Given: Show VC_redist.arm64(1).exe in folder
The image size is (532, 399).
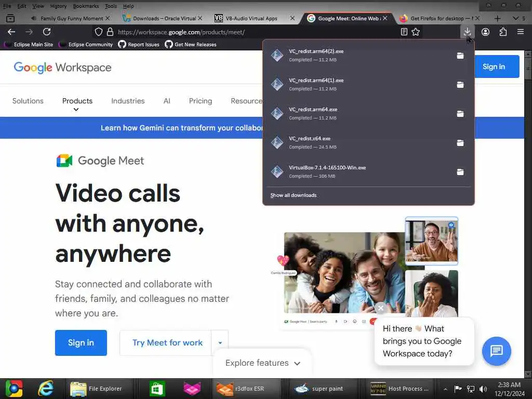Looking at the screenshot, I should pyautogui.click(x=460, y=85).
